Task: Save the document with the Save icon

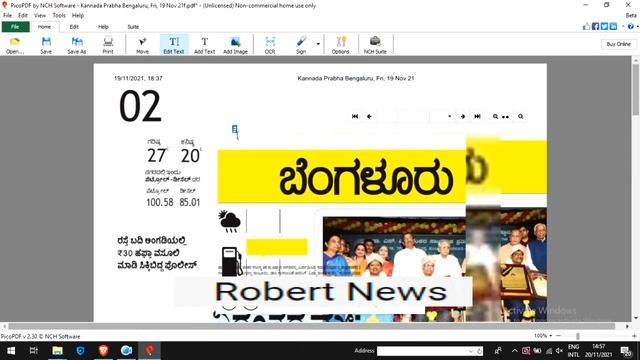Action: pyautogui.click(x=46, y=45)
